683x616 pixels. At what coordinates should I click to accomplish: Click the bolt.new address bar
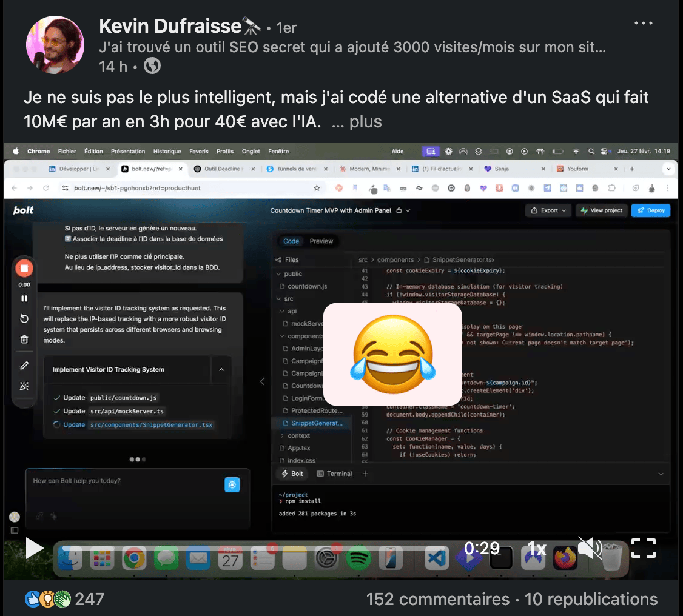coord(192,187)
